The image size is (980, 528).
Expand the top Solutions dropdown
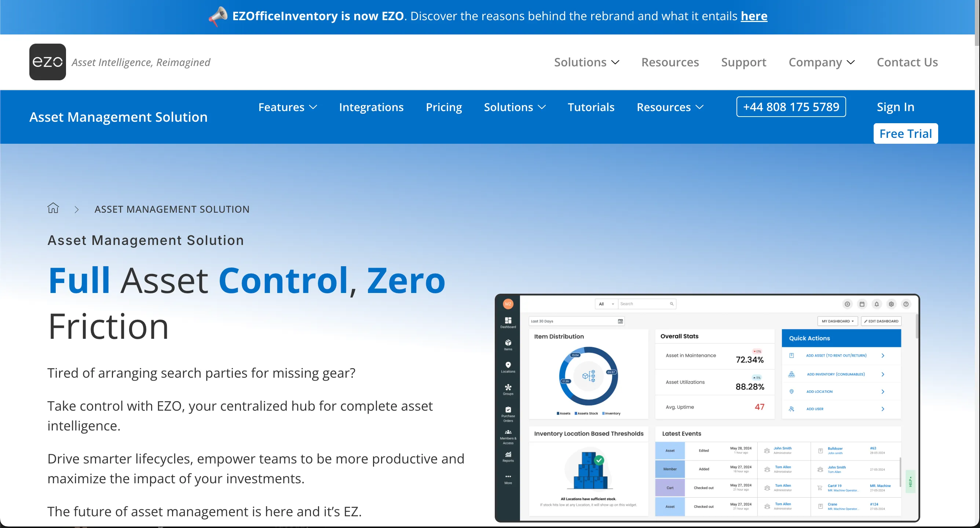pos(586,62)
